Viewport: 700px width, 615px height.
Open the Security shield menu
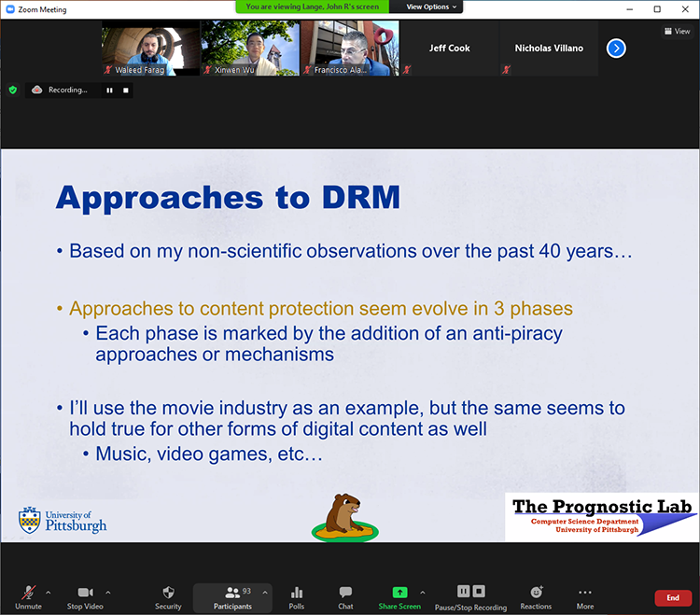coord(168,597)
